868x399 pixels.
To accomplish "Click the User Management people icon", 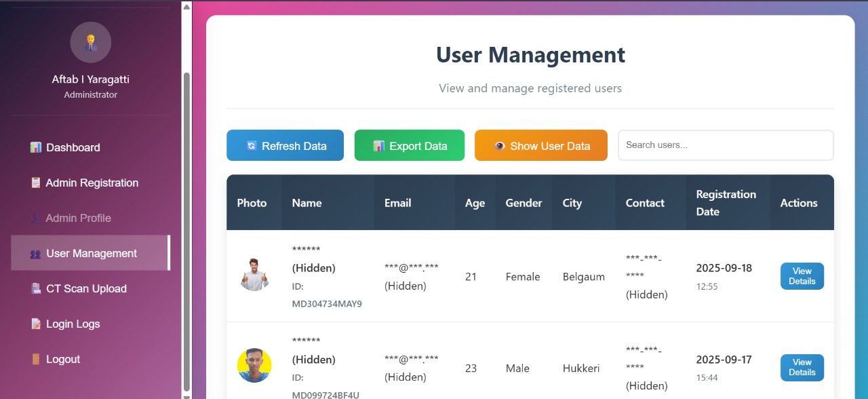I will (x=36, y=253).
